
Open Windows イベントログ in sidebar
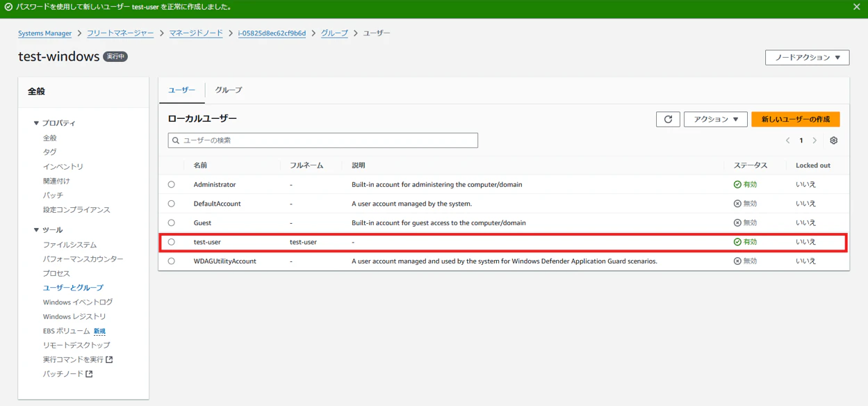pyautogui.click(x=78, y=302)
